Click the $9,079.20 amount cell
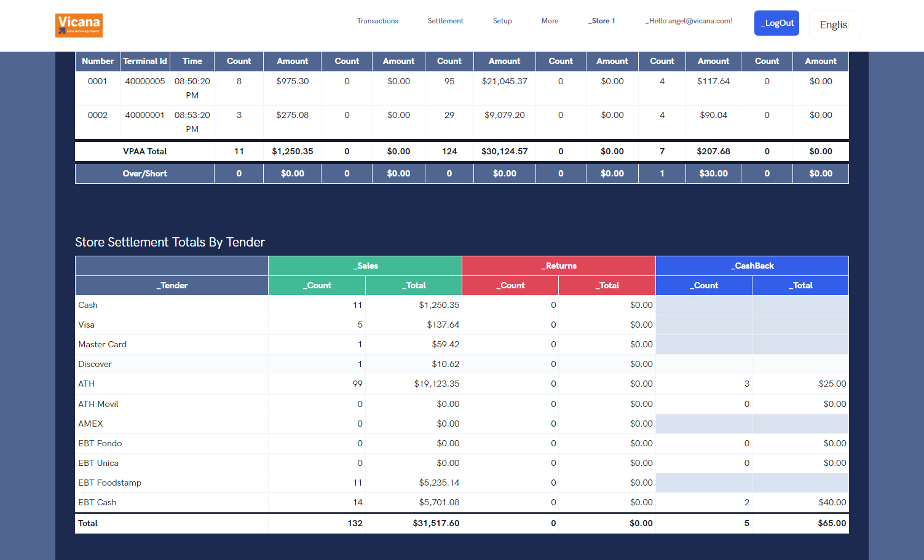The height and width of the screenshot is (560, 924). pyautogui.click(x=505, y=115)
